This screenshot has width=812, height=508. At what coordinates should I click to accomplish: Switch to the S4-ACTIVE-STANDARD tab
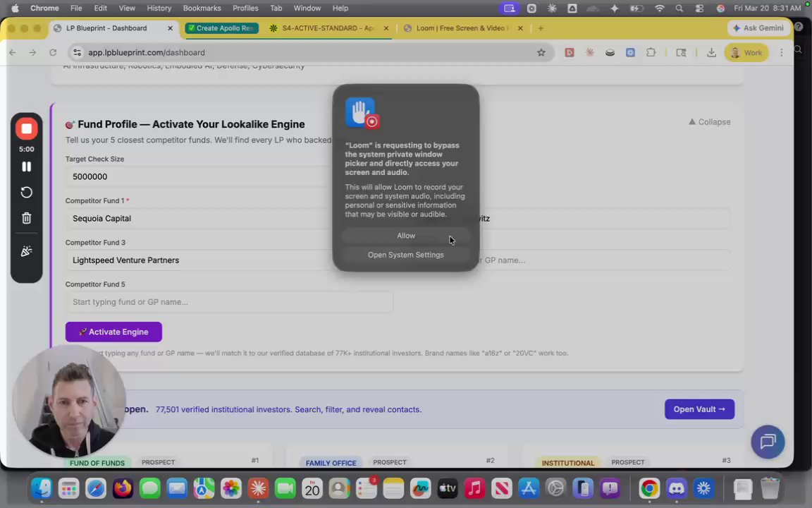click(x=327, y=28)
